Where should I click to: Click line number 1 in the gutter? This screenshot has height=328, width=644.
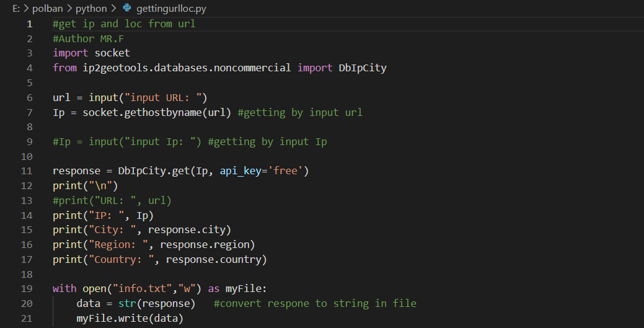click(29, 24)
